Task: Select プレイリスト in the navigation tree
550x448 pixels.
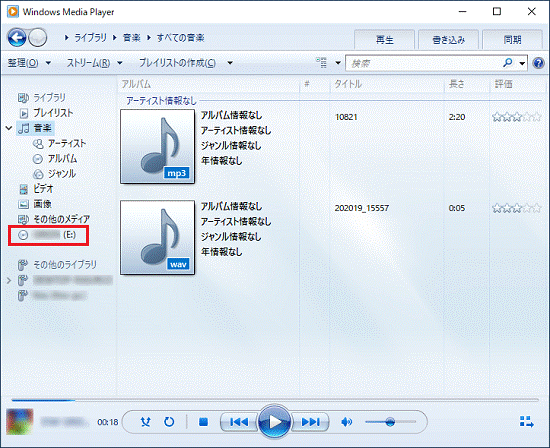Action: pos(53,113)
